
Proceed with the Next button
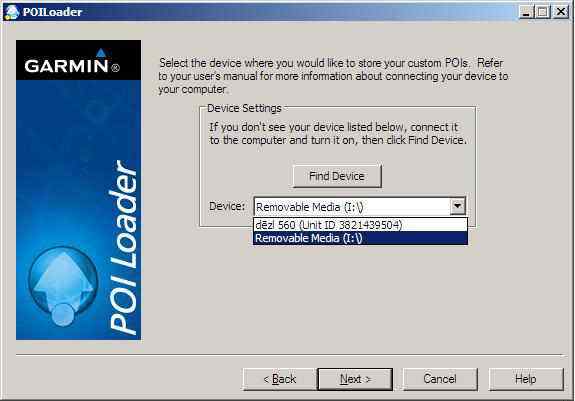355,379
